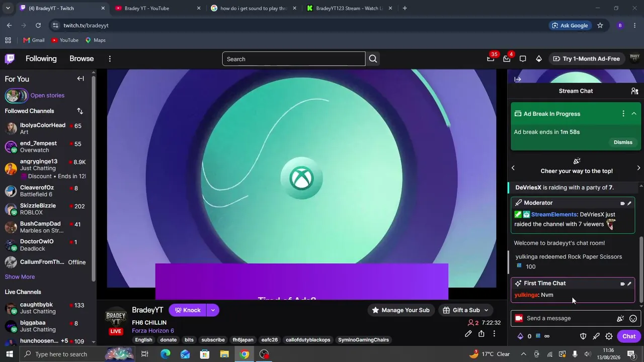The image size is (644, 362).
Task: Click the fh6japan stream tag
Action: [243, 340]
